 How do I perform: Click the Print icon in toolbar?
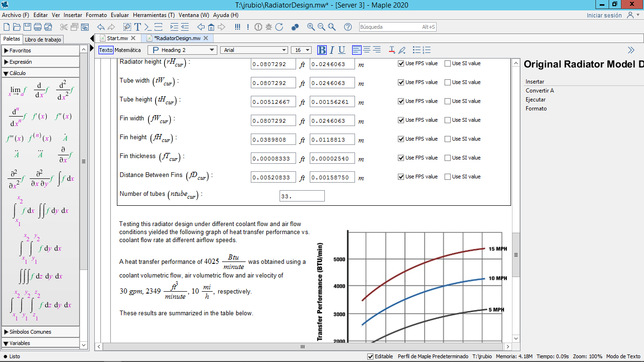click(38, 27)
